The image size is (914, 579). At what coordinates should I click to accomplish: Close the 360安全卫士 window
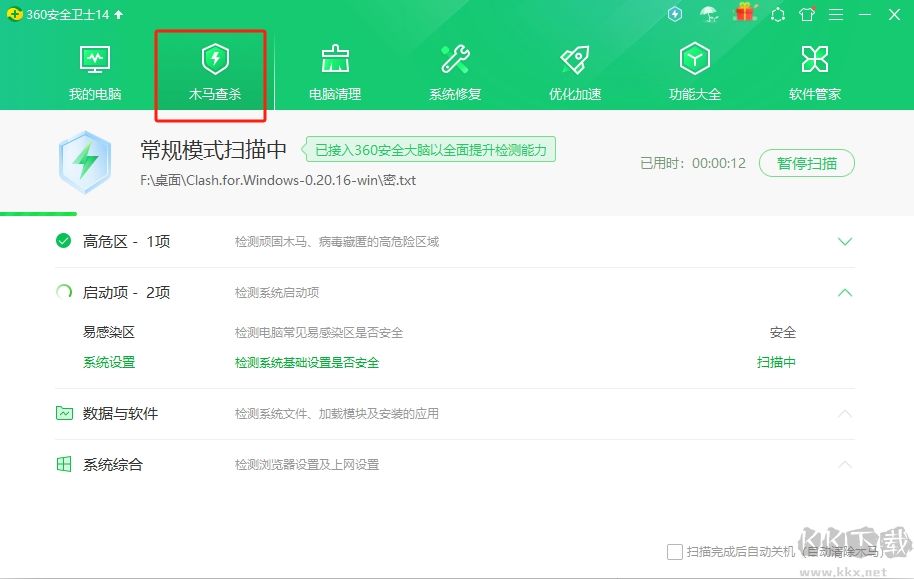click(894, 15)
